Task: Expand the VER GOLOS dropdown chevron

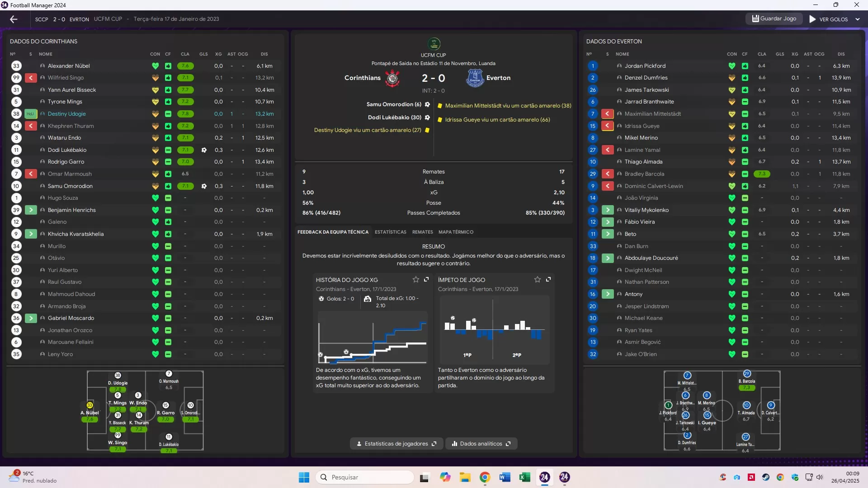Action: tap(858, 19)
